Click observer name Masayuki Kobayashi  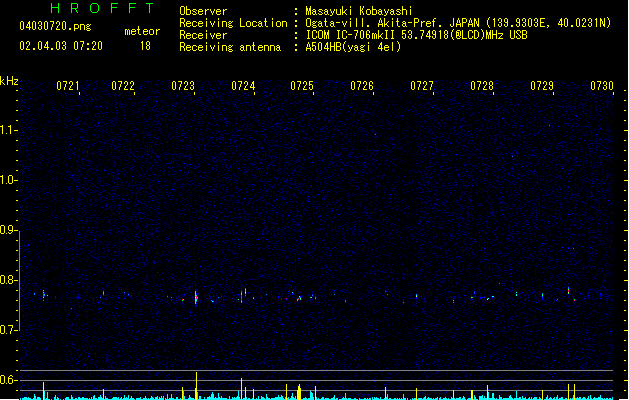pos(359,11)
